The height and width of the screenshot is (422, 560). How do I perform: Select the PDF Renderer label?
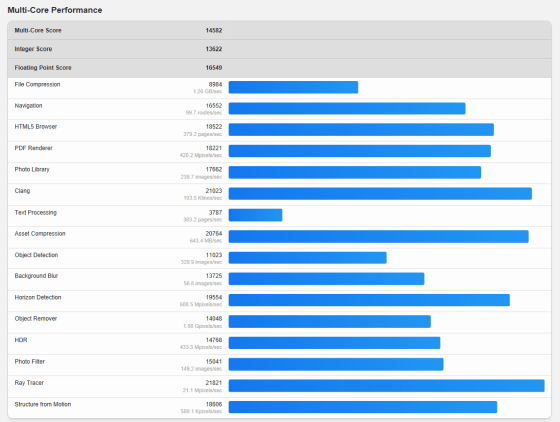tap(34, 148)
